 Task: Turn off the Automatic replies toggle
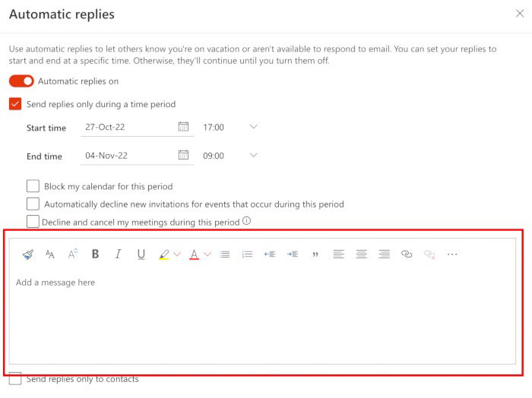coord(21,81)
